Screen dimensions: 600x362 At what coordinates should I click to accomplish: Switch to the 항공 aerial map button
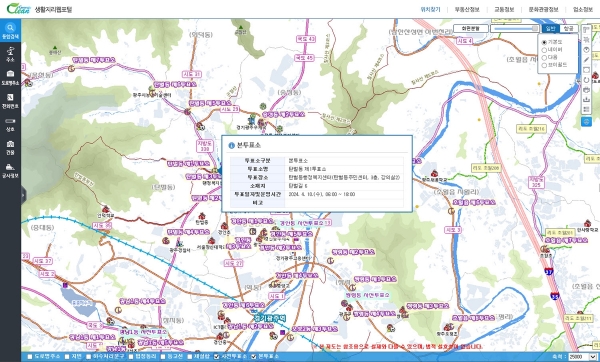coord(569,28)
